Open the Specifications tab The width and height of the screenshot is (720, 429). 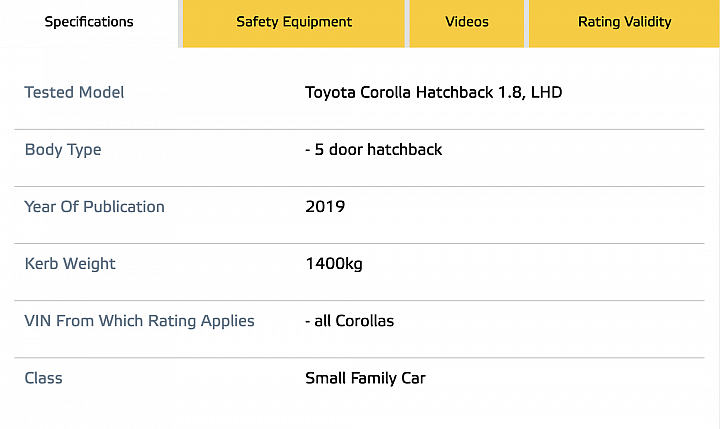(89, 23)
